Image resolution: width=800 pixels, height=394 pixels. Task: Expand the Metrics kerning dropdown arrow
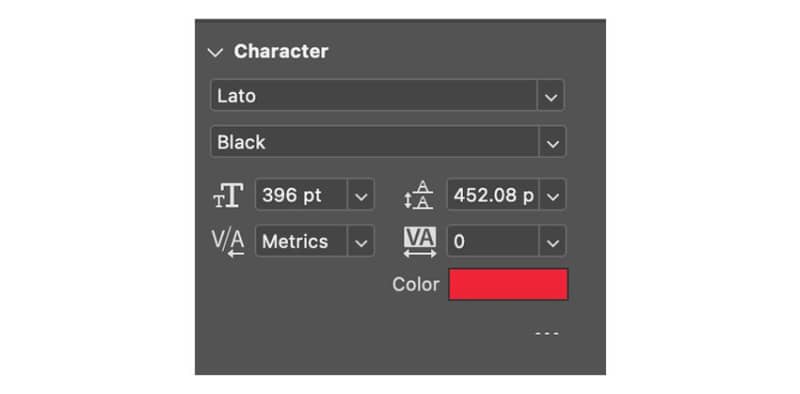tap(361, 242)
